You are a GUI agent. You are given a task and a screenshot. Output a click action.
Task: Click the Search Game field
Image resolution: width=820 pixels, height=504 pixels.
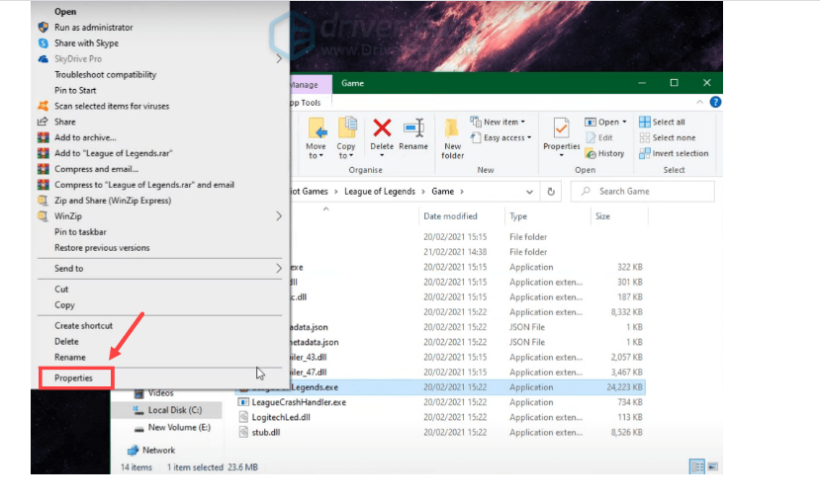click(x=643, y=191)
